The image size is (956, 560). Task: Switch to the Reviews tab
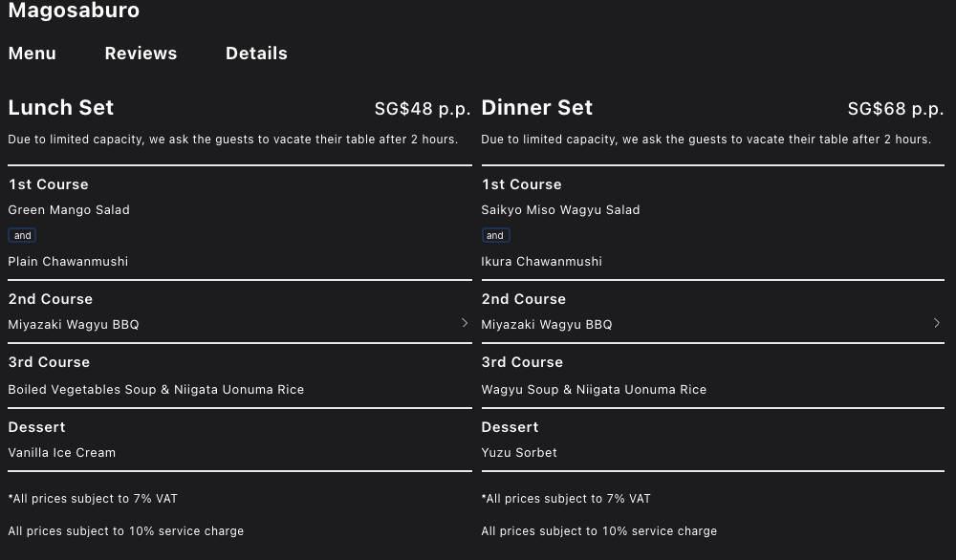141,54
